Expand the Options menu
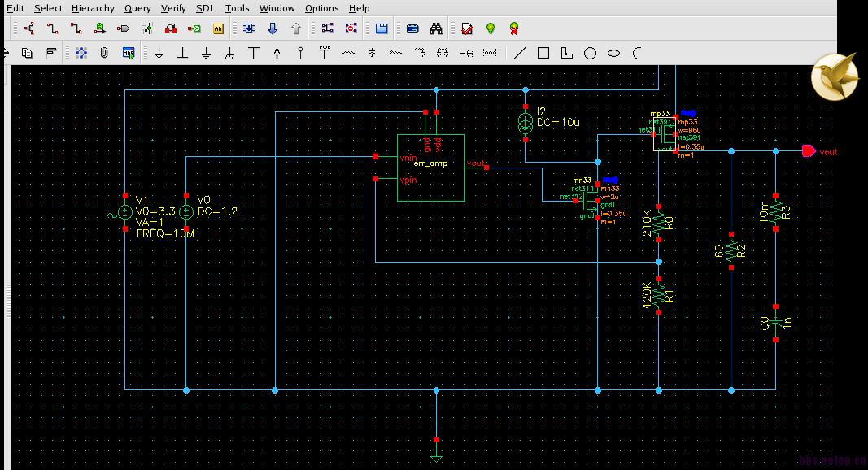The width and height of the screenshot is (868, 470). tap(321, 8)
